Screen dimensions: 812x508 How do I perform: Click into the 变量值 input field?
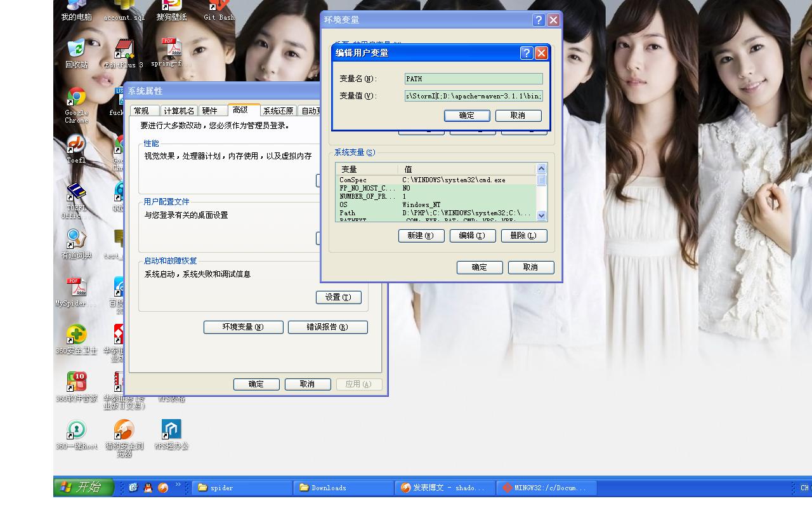tap(473, 96)
